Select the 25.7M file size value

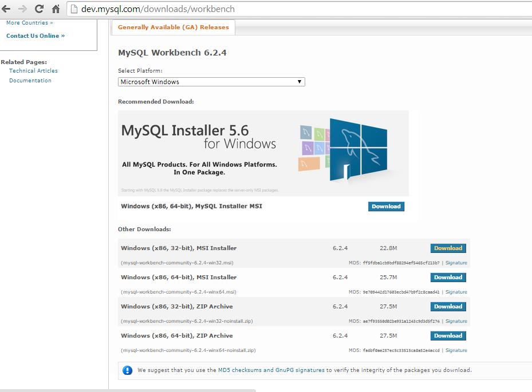pyautogui.click(x=388, y=278)
